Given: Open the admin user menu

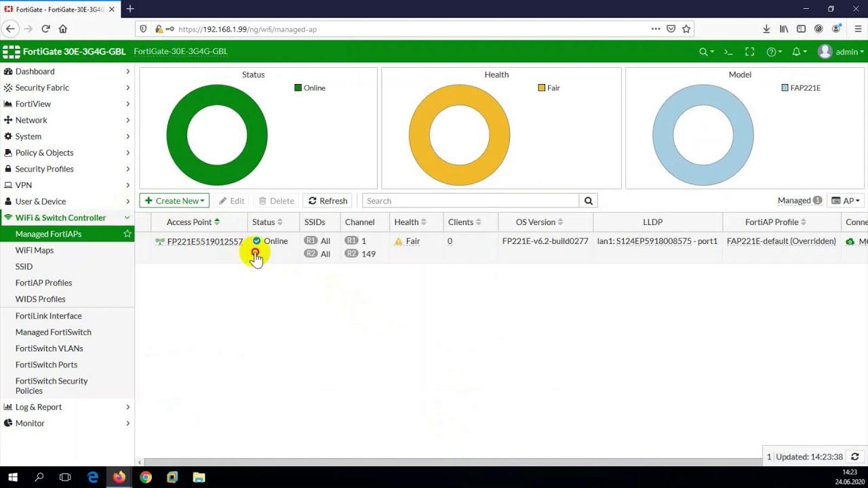Looking at the screenshot, I should (841, 52).
